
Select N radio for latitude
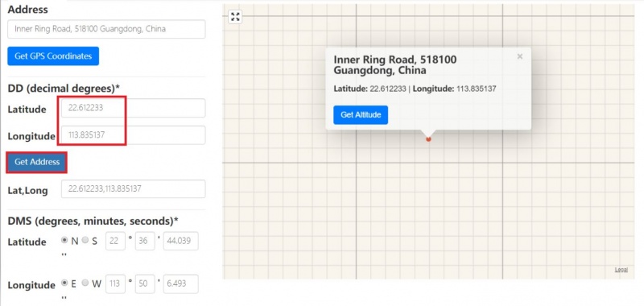[64, 240]
